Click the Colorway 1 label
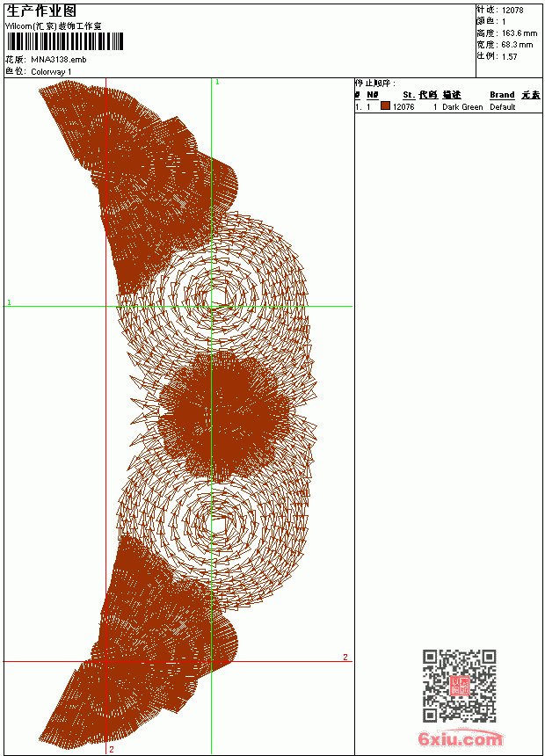Image resolution: width=545 pixels, height=756 pixels. (x=51, y=72)
